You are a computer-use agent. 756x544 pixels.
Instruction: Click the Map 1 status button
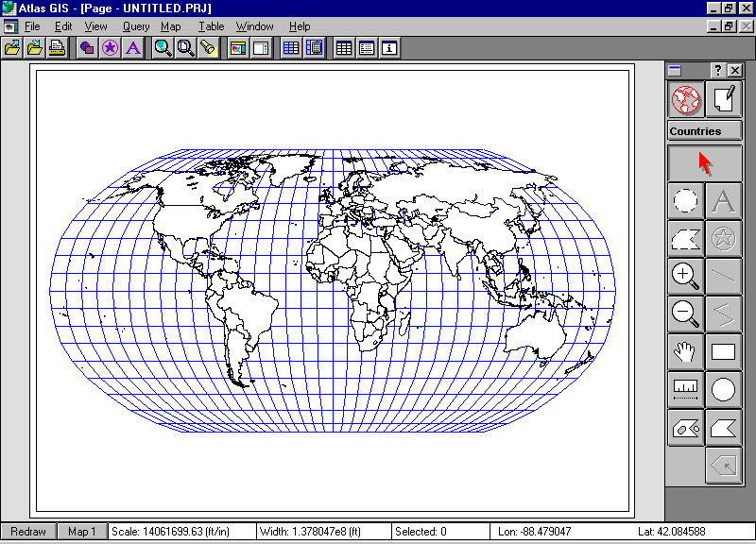(x=82, y=532)
